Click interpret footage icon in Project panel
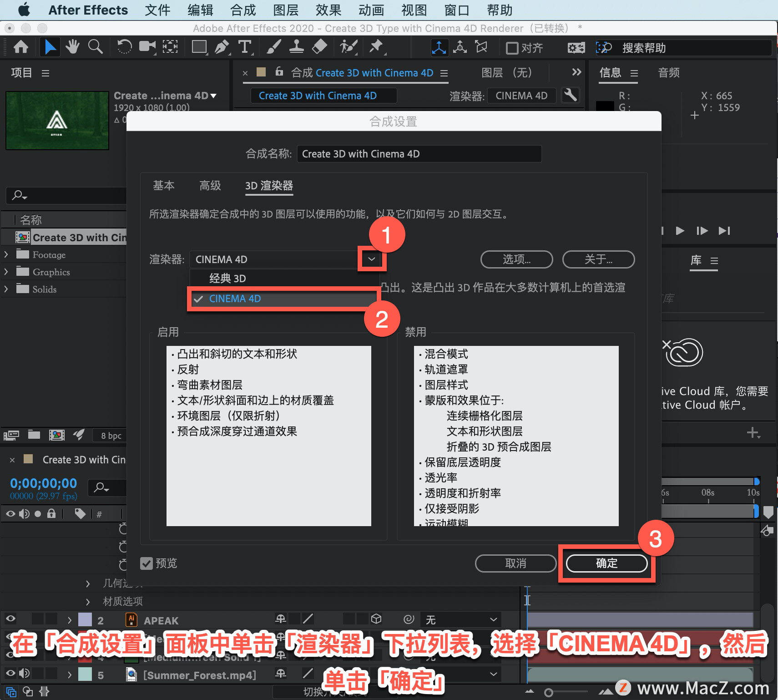 [11, 435]
